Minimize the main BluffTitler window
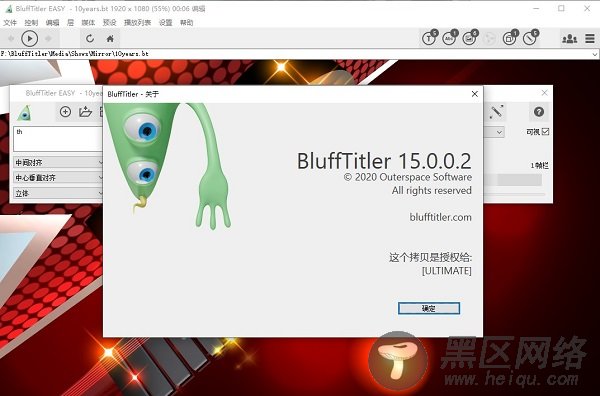Image resolution: width=600 pixels, height=396 pixels. (x=536, y=8)
